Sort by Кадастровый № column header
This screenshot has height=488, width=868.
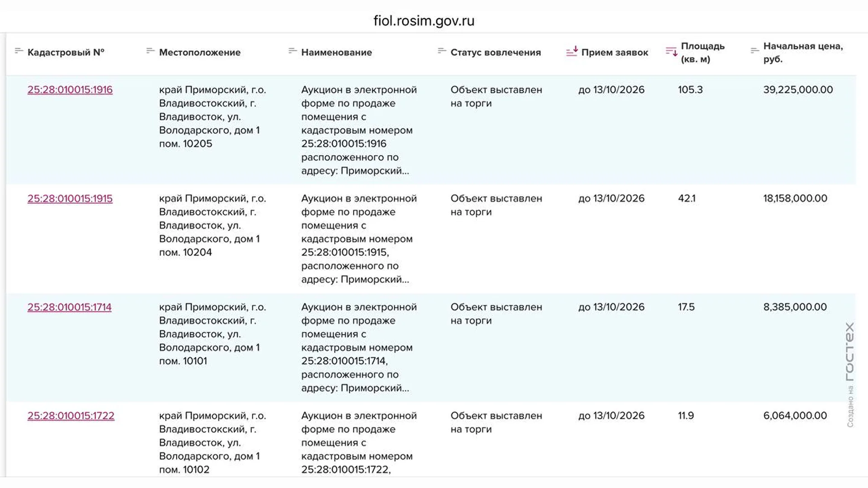[x=66, y=52]
